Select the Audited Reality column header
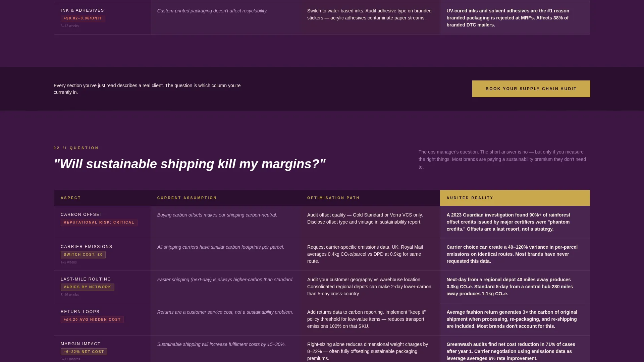 (470, 198)
